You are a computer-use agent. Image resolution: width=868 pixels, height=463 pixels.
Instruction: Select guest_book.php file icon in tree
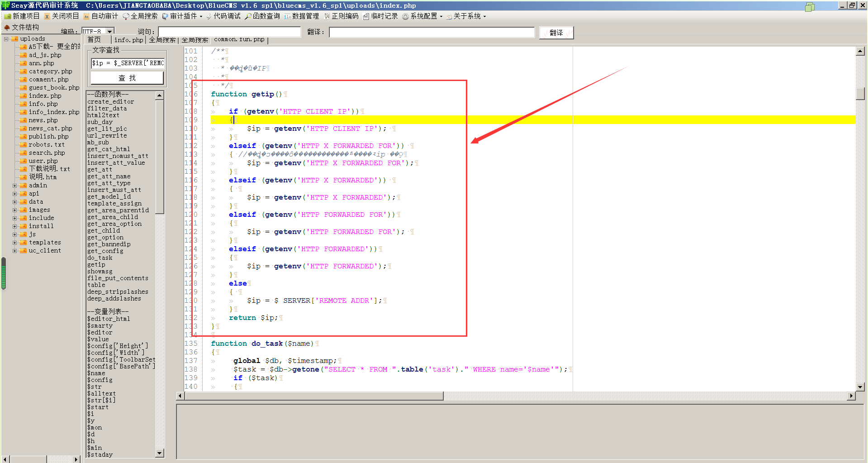click(23, 88)
